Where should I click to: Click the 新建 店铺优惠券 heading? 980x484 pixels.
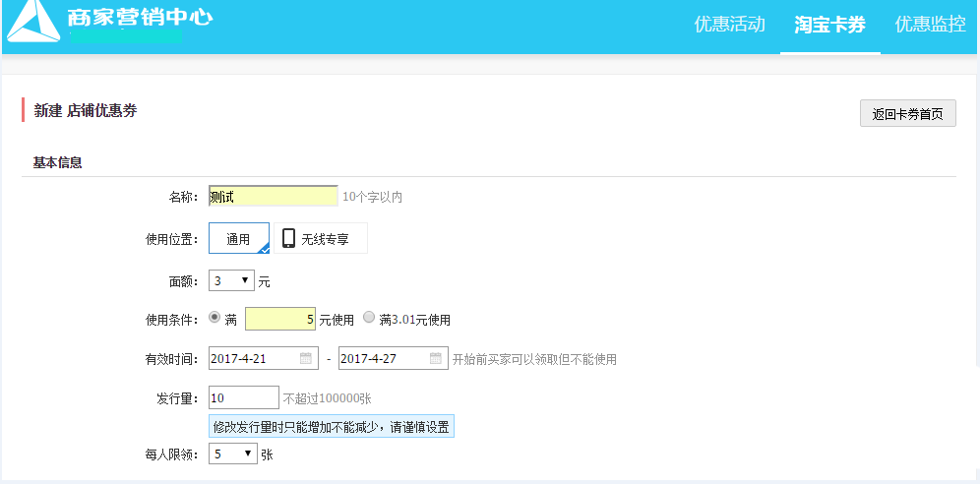pyautogui.click(x=85, y=111)
